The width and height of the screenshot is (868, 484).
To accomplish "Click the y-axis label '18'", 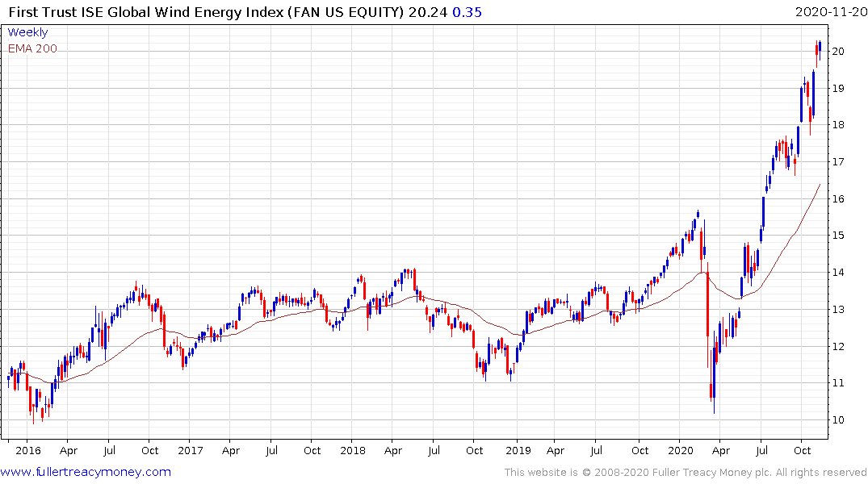I will 838,125.
